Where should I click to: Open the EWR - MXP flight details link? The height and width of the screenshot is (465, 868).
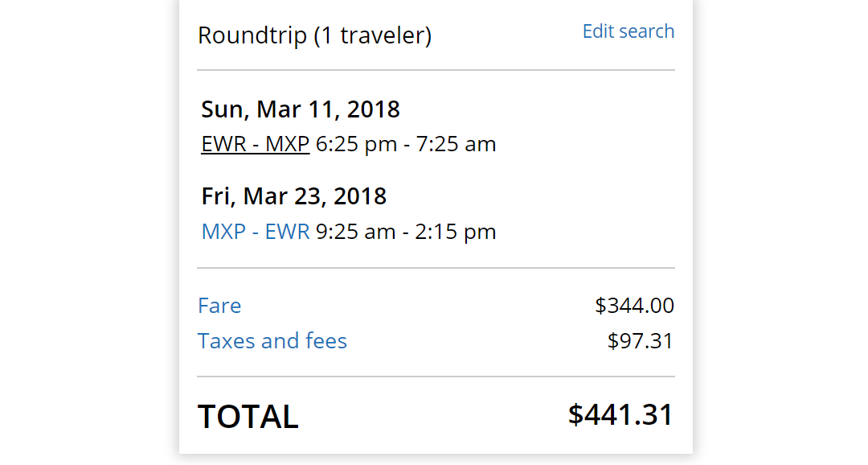[x=255, y=145]
